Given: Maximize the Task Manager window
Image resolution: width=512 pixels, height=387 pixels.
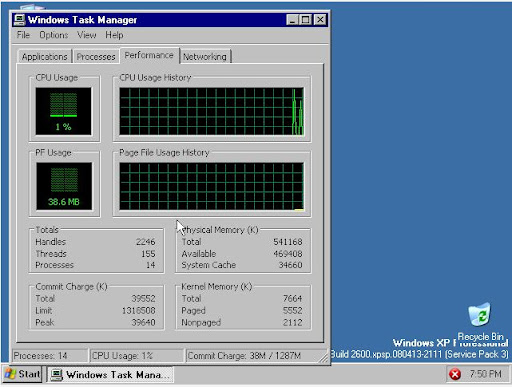Looking at the screenshot, I should coord(305,20).
